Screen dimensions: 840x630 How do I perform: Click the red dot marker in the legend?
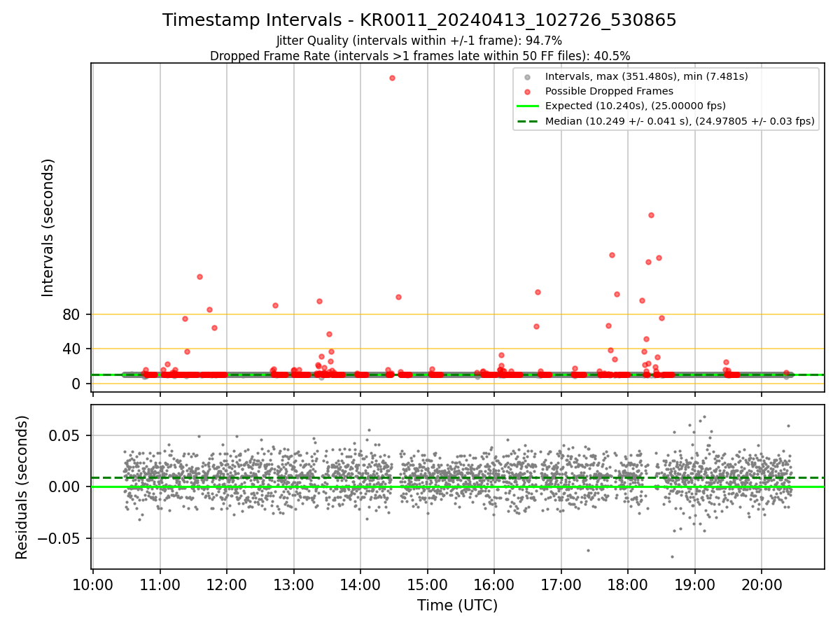[528, 92]
